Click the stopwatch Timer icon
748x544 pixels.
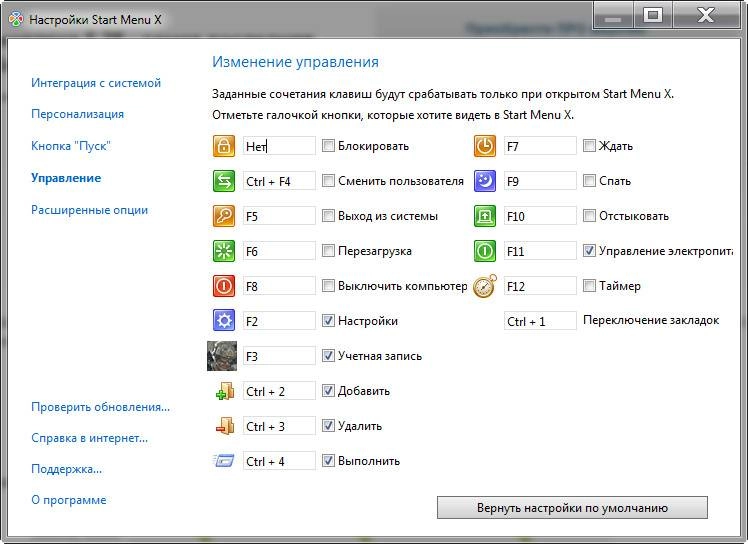485,286
